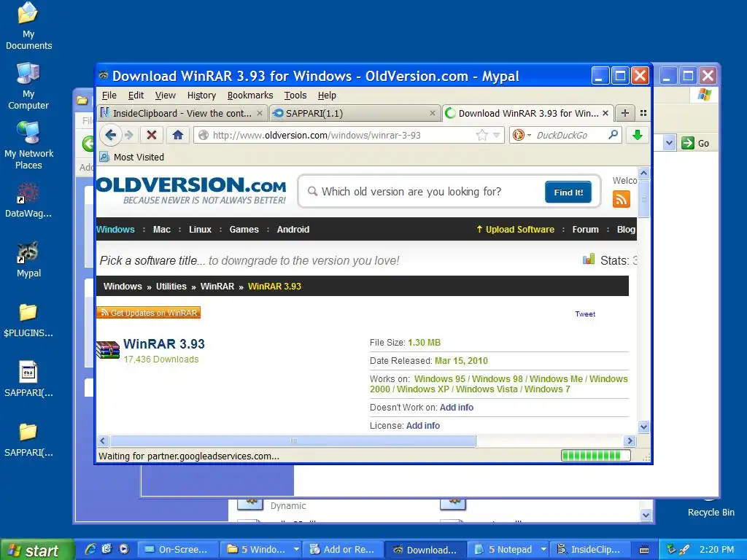Click the OldVersion.com logo
Viewport: 747px width, 560px height.
click(x=191, y=190)
